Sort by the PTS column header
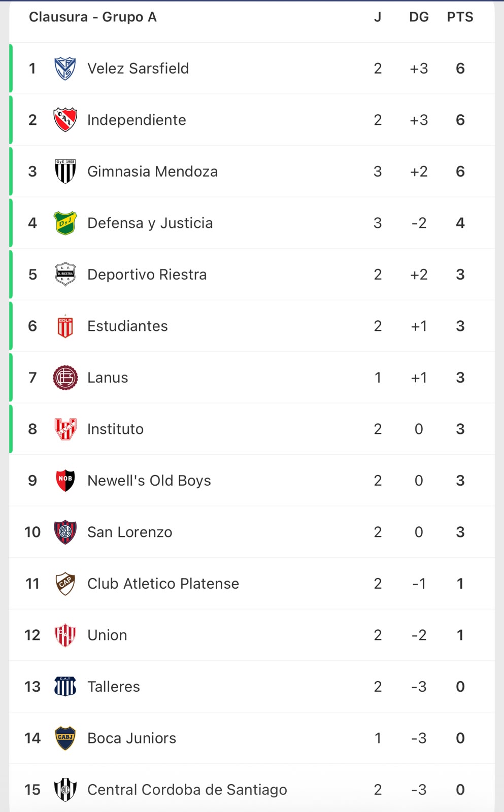 pyautogui.click(x=460, y=17)
